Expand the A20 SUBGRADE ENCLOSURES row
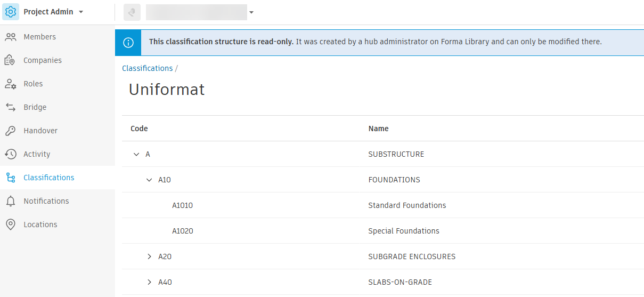The width and height of the screenshot is (644, 297). click(x=149, y=256)
